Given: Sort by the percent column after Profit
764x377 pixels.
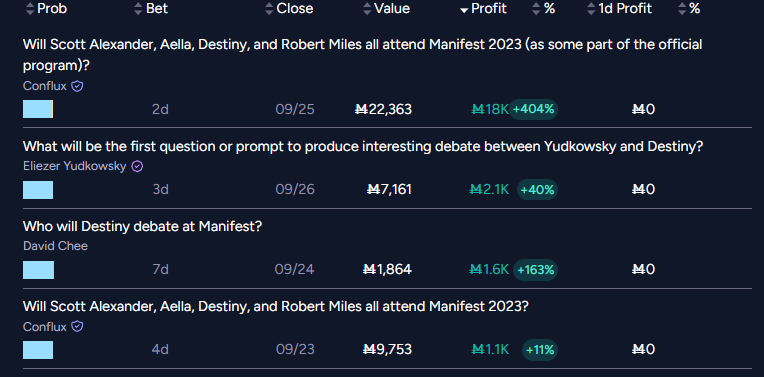Looking at the screenshot, I should click(x=544, y=9).
